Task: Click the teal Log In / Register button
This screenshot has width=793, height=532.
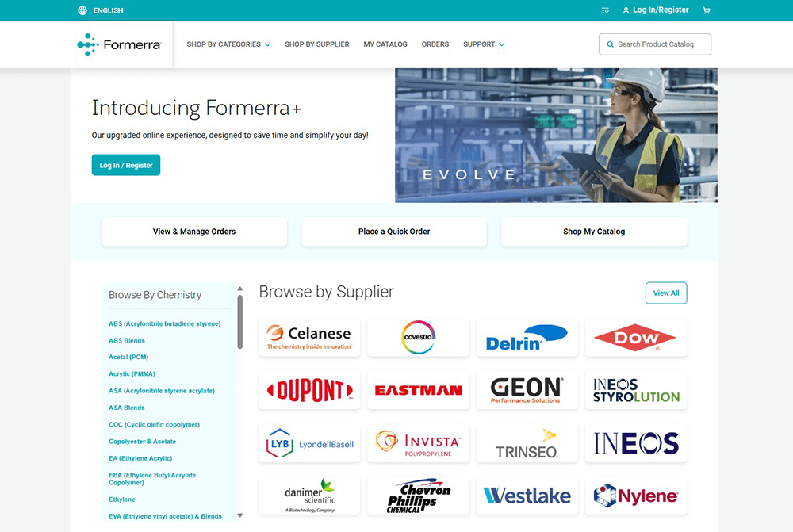Action: [x=126, y=165]
